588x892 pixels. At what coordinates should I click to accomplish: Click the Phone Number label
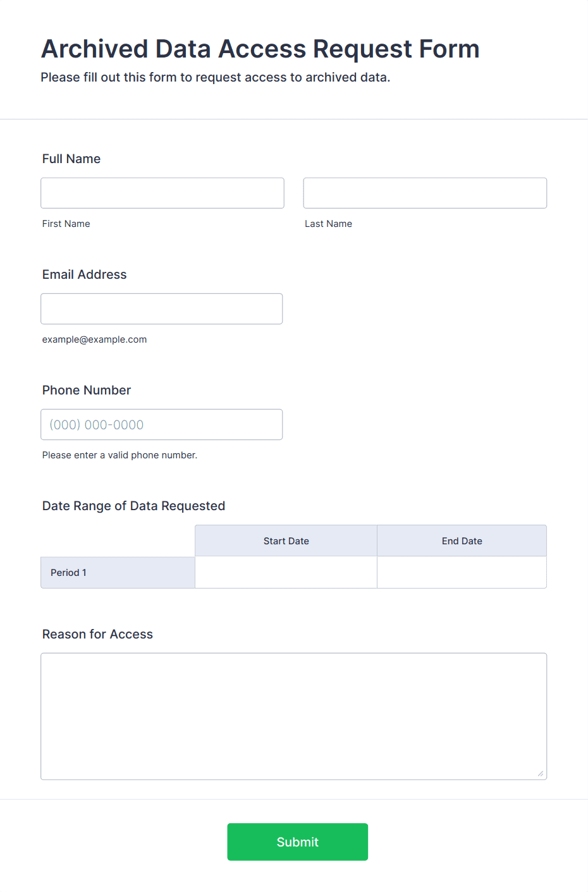(87, 390)
